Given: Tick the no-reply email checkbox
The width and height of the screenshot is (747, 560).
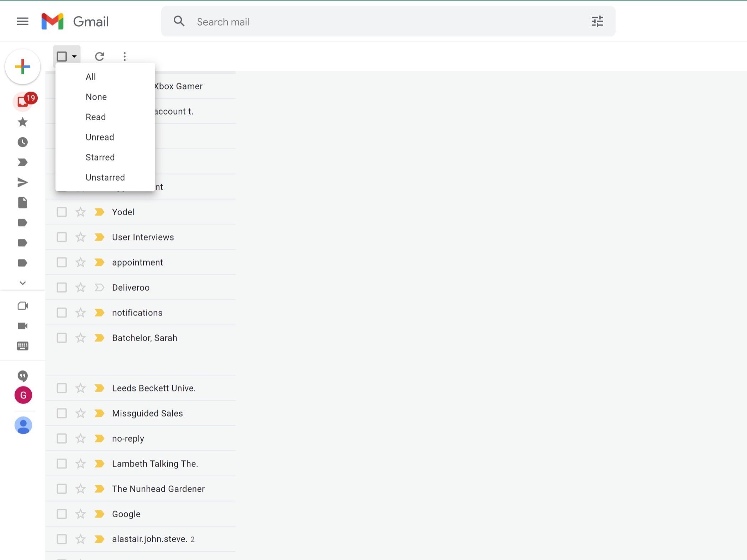Looking at the screenshot, I should tap(62, 439).
